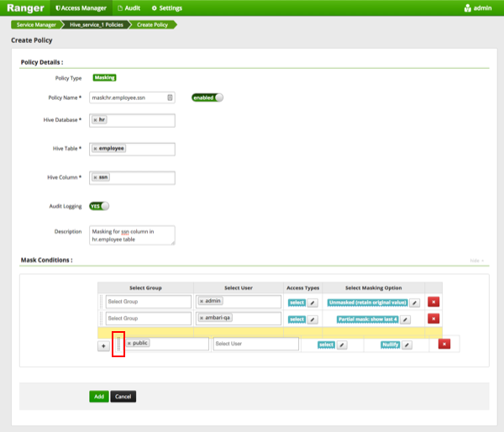Delete the public group mask condition
504x432 pixels.
[444, 344]
